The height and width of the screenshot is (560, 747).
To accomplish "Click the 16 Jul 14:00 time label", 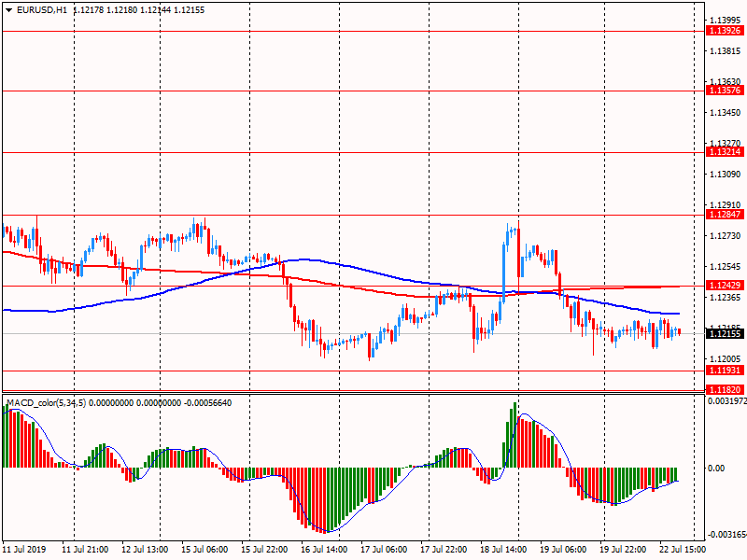I will point(324,550).
